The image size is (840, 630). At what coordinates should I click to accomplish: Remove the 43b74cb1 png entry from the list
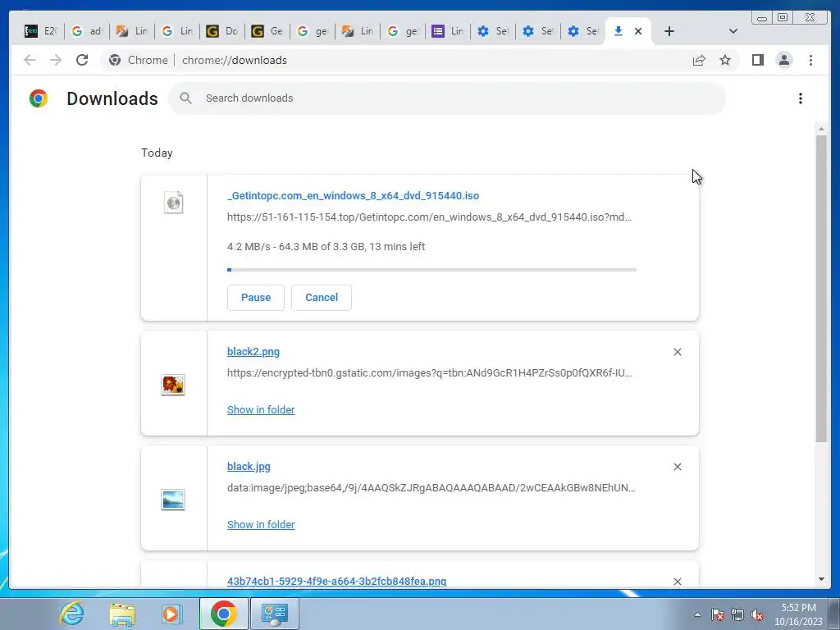[677, 582]
